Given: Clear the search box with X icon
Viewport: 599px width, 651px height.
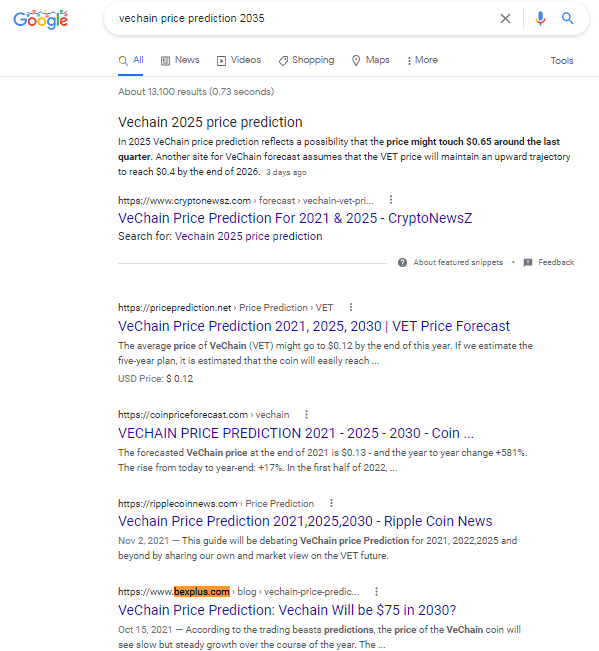Looking at the screenshot, I should coord(505,18).
